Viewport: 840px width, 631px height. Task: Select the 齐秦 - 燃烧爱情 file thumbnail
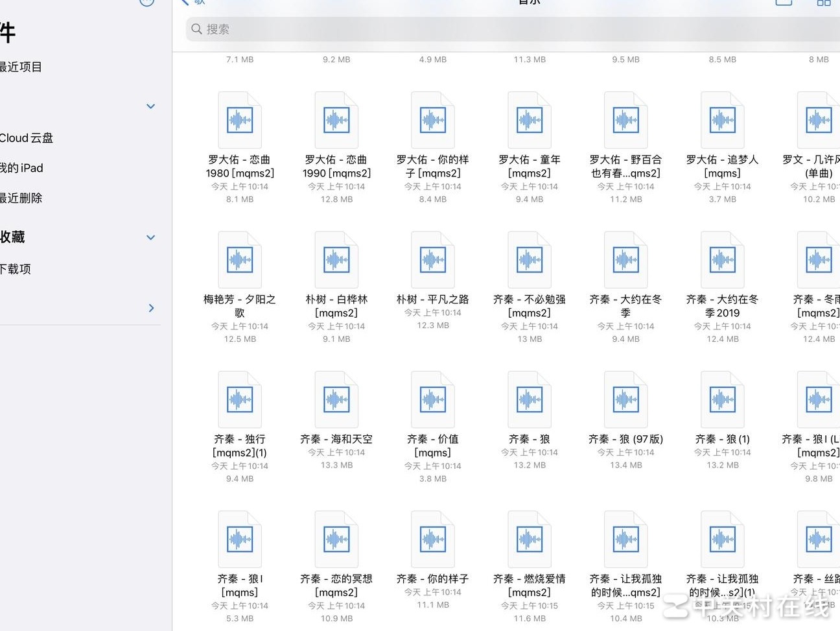tap(529, 538)
